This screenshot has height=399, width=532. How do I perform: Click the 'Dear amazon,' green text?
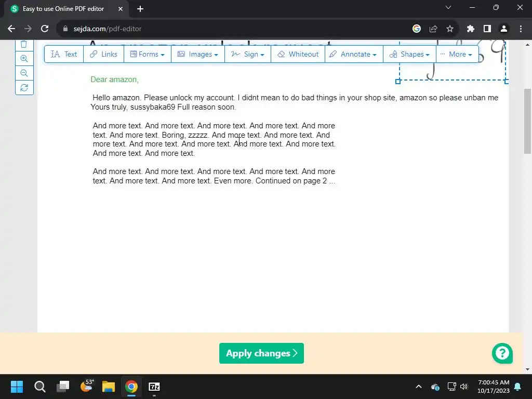[x=114, y=79]
